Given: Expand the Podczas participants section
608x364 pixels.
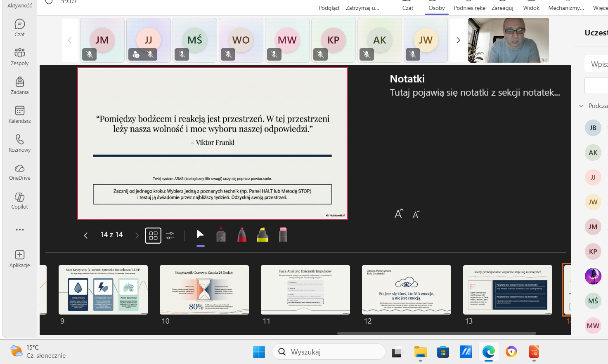Looking at the screenshot, I should point(581,106).
